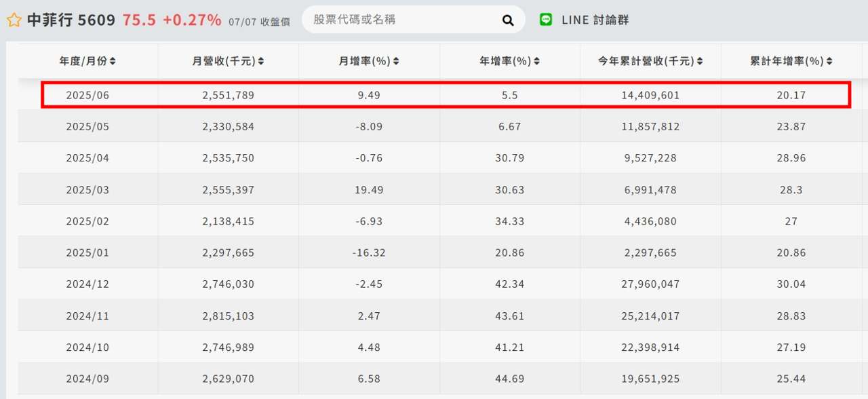
Task: Open the green LINE icon
Action: 546,20
